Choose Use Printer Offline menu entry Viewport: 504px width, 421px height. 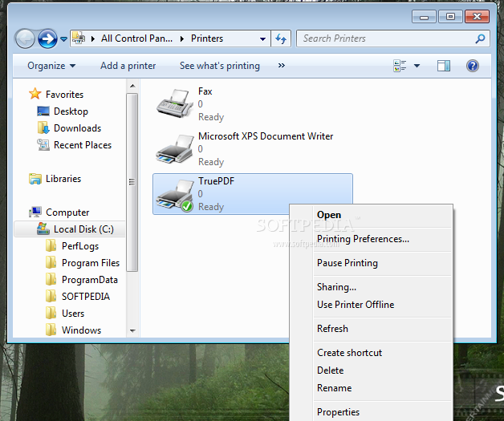[356, 305]
